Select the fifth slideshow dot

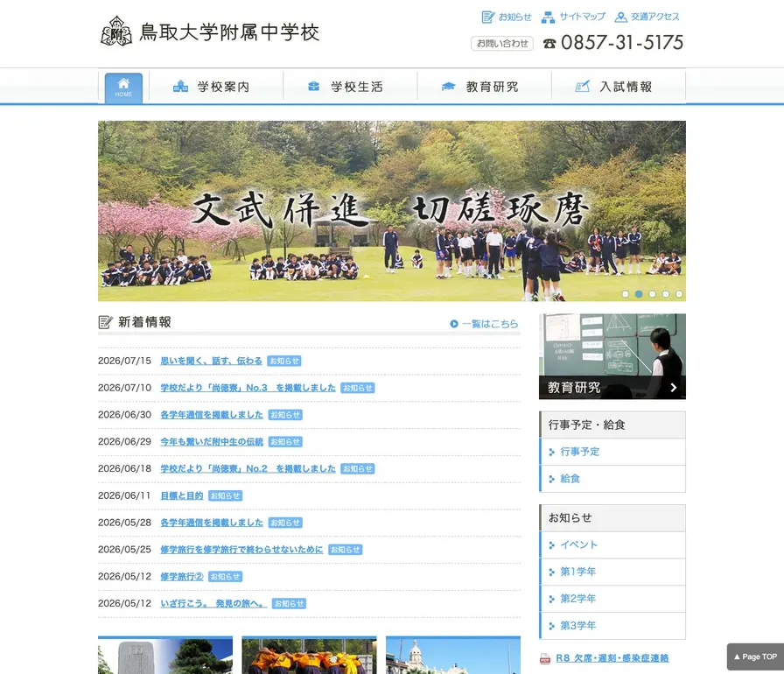coord(679,294)
